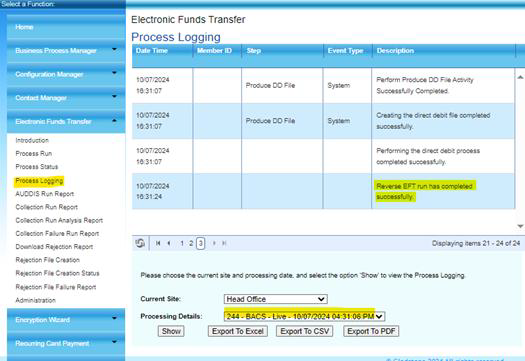Select the 16:31:24 date time cell
Image resolution: width=525 pixels, height=361 pixels.
point(162,191)
